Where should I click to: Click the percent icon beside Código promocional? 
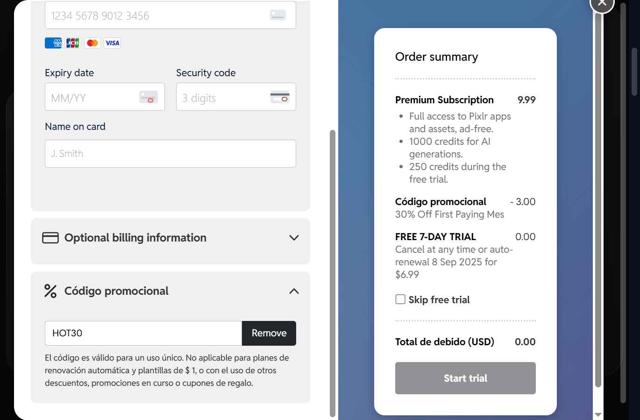pyautogui.click(x=51, y=291)
